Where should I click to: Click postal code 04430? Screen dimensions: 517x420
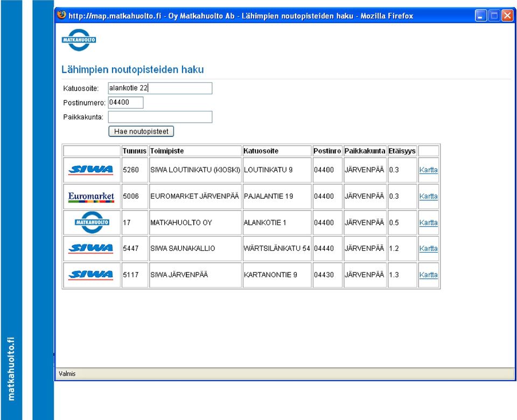coord(324,275)
